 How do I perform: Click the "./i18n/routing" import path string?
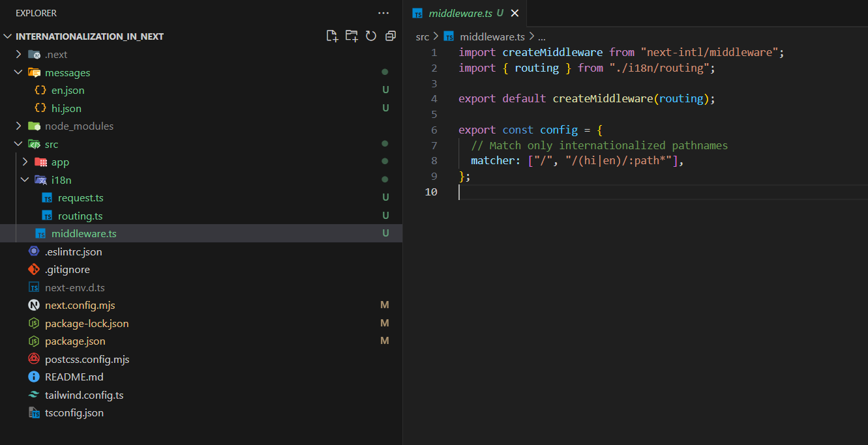pos(659,68)
